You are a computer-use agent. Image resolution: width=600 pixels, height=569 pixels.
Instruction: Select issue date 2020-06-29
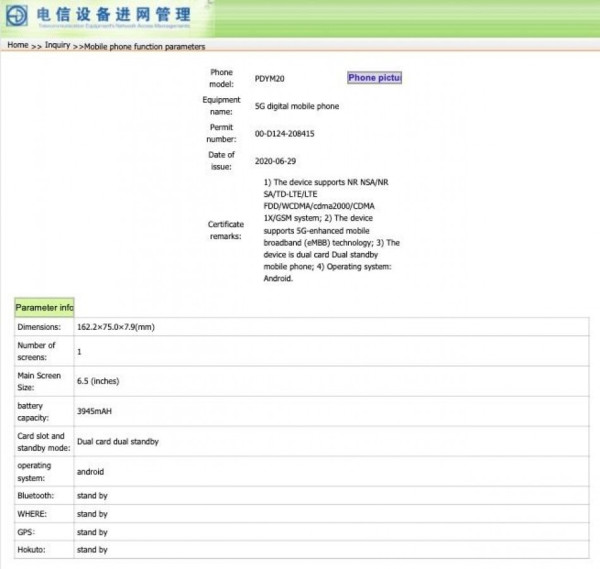pos(275,161)
